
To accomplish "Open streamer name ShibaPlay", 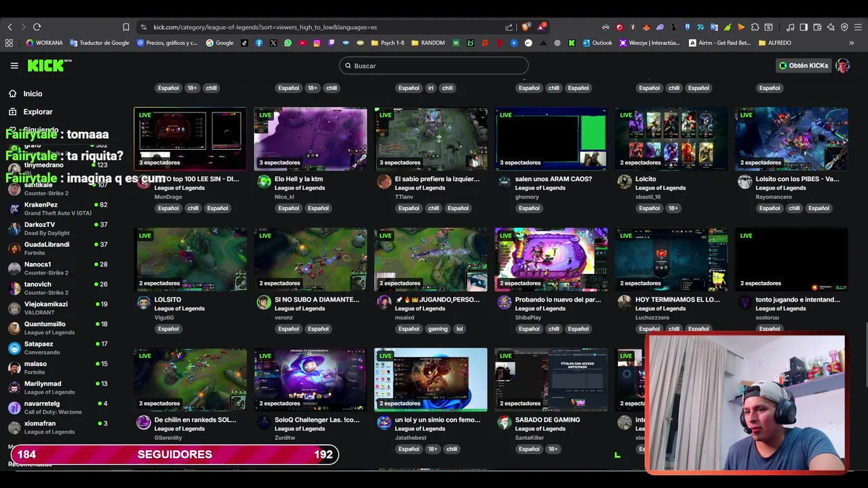I will pos(528,318).
